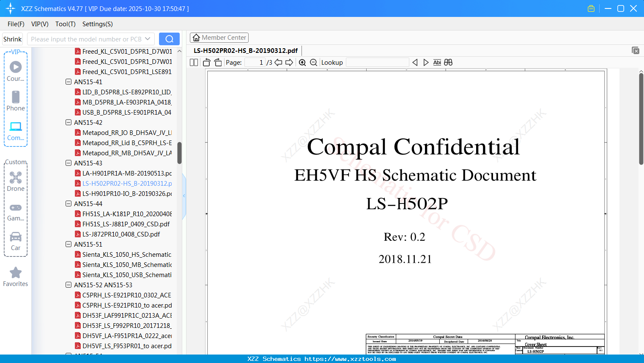Open Sienta_KLS_1050_USB_Schematic file
Screen dimensions: 644x363
click(123, 275)
